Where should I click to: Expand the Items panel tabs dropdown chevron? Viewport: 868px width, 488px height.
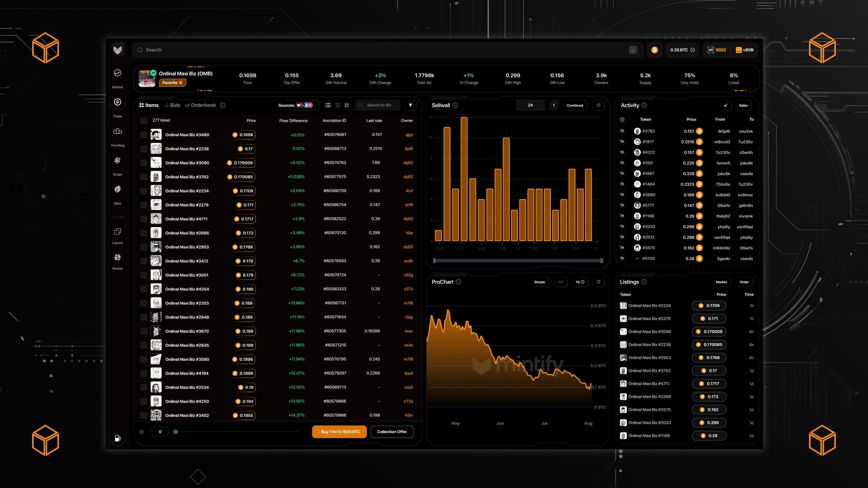223,105
